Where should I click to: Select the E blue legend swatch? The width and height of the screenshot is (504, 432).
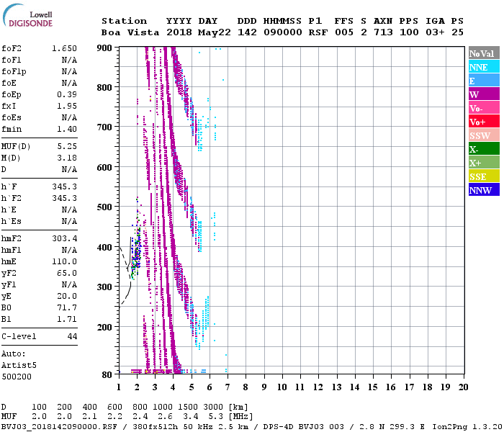click(x=484, y=81)
